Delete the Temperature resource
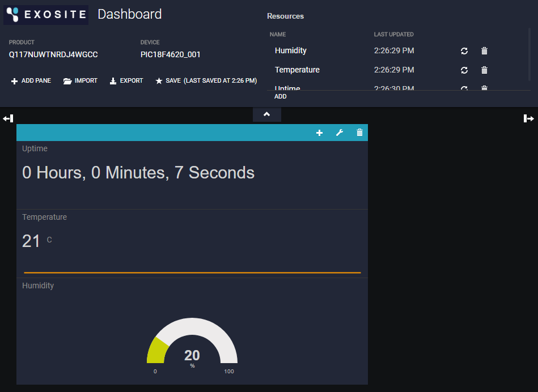The image size is (538, 392). coord(484,70)
